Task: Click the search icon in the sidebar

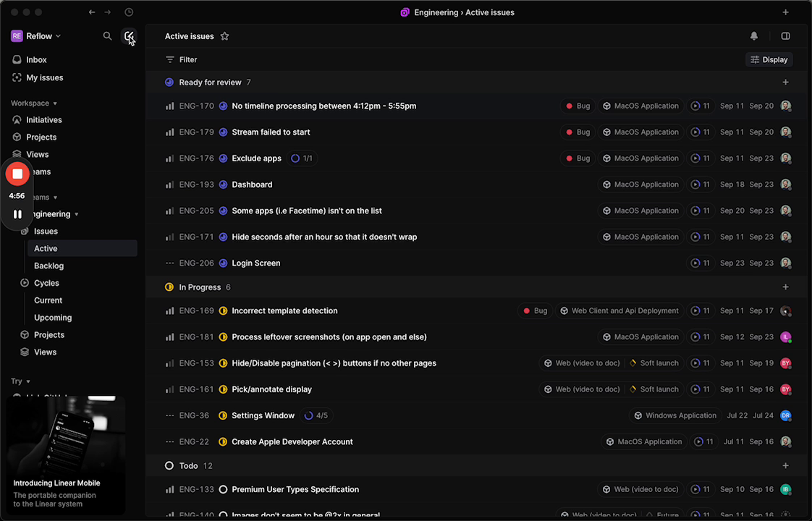Action: pyautogui.click(x=107, y=36)
